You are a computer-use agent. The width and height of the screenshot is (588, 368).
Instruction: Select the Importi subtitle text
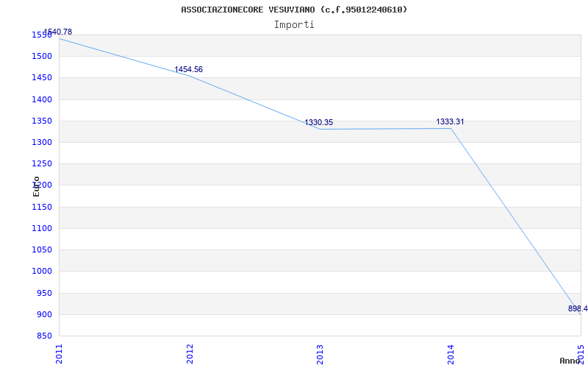pyautogui.click(x=294, y=24)
